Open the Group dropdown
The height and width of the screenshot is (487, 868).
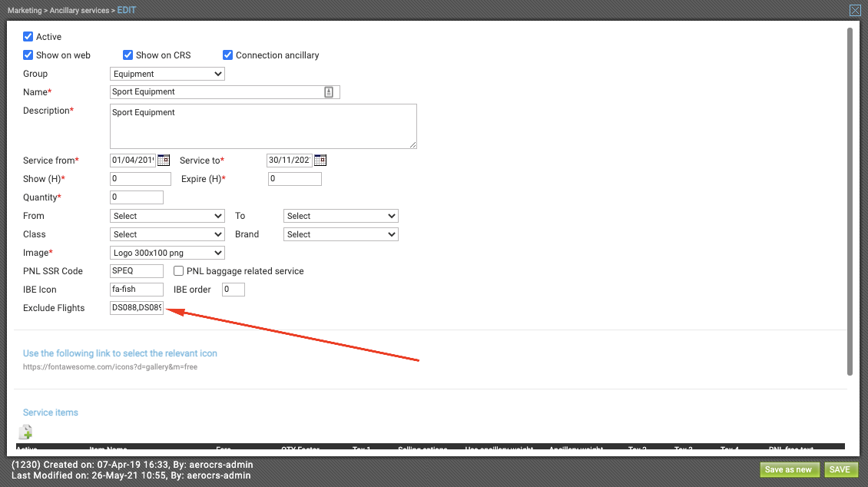point(167,74)
